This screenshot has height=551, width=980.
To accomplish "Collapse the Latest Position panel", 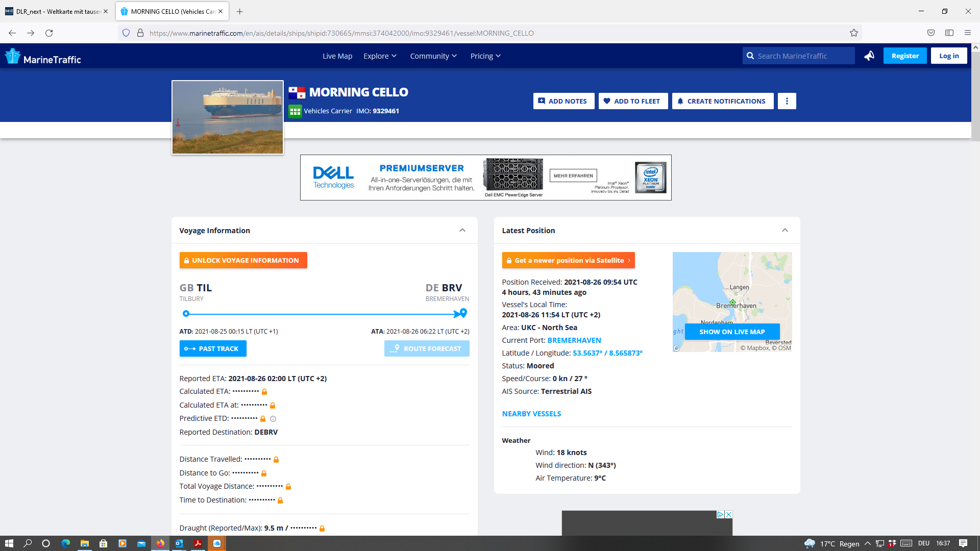I will click(x=785, y=230).
